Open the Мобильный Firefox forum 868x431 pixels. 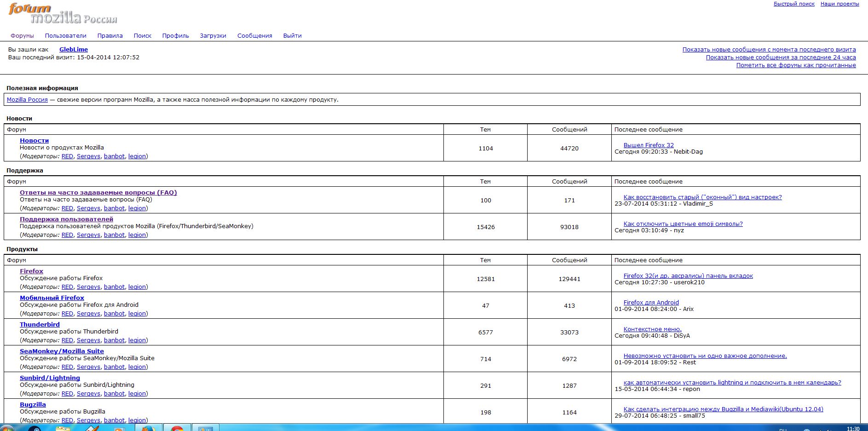pos(52,298)
